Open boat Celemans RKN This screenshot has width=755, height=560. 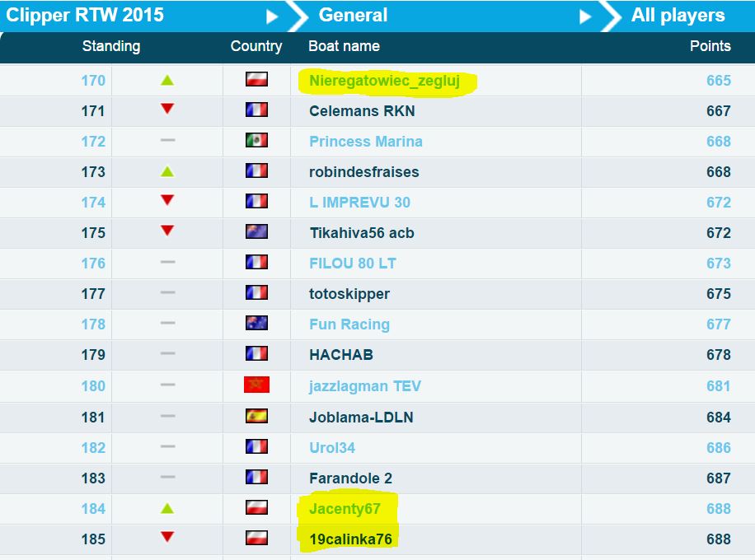tap(362, 111)
